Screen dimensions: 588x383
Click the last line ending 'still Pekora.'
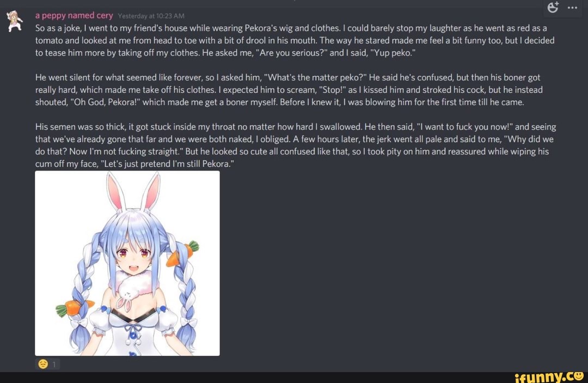coord(134,164)
